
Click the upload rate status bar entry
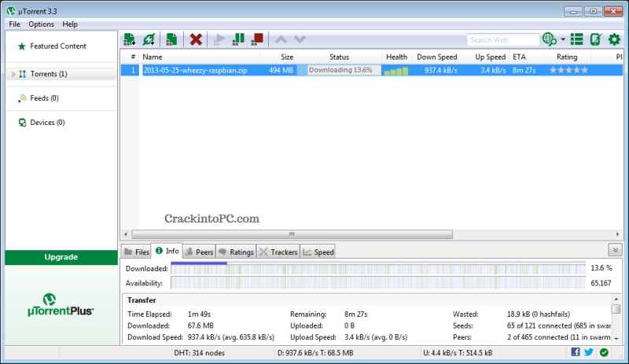coord(458,353)
